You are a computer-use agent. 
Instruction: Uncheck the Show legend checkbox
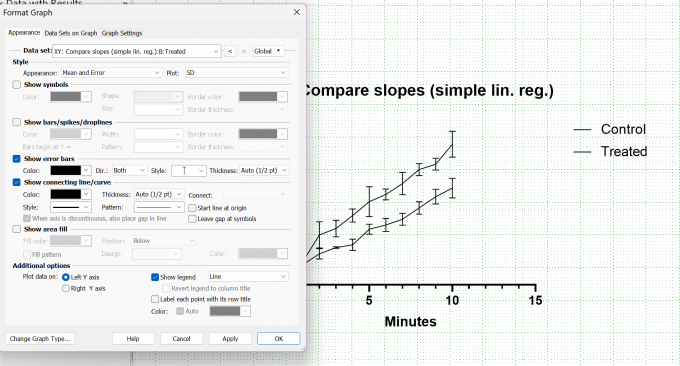click(155, 277)
